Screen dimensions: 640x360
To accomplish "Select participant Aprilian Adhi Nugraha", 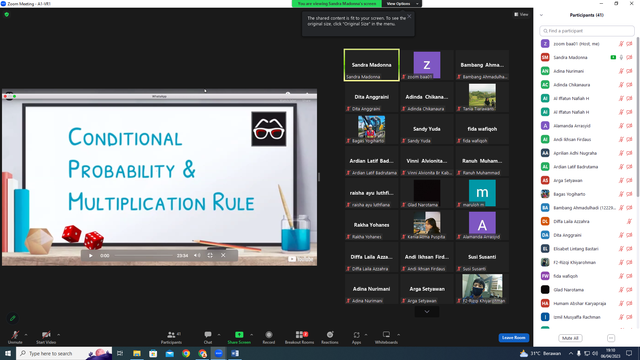I will (587, 153).
